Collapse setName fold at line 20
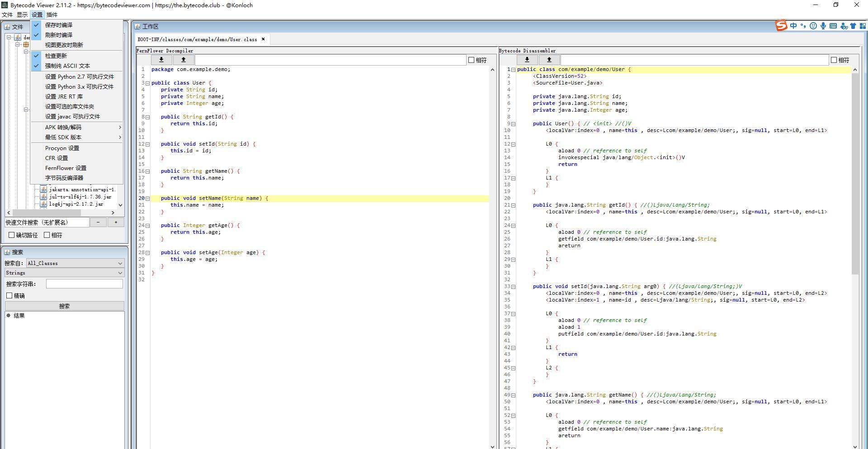This screenshot has height=449, width=868. tap(148, 199)
